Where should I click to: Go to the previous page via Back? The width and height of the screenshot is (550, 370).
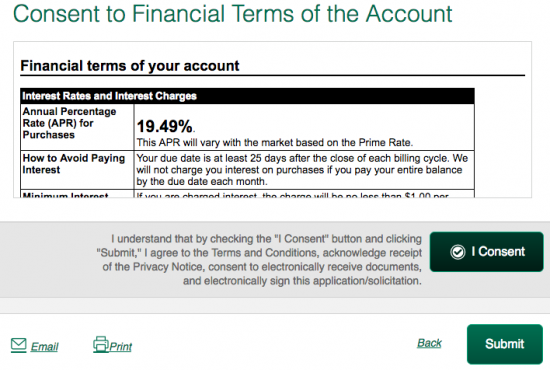429,343
